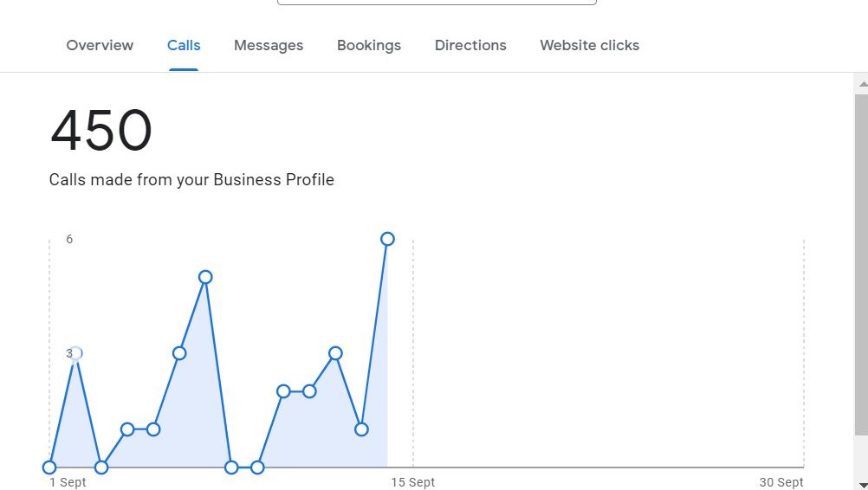Click the final data point at value 6
Image resolution: width=868 pixels, height=490 pixels.
point(387,239)
